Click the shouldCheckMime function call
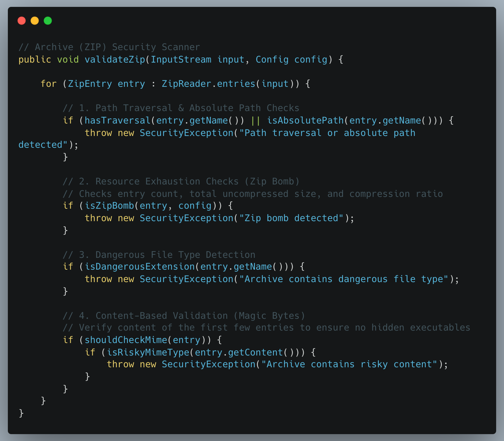 click(x=126, y=340)
